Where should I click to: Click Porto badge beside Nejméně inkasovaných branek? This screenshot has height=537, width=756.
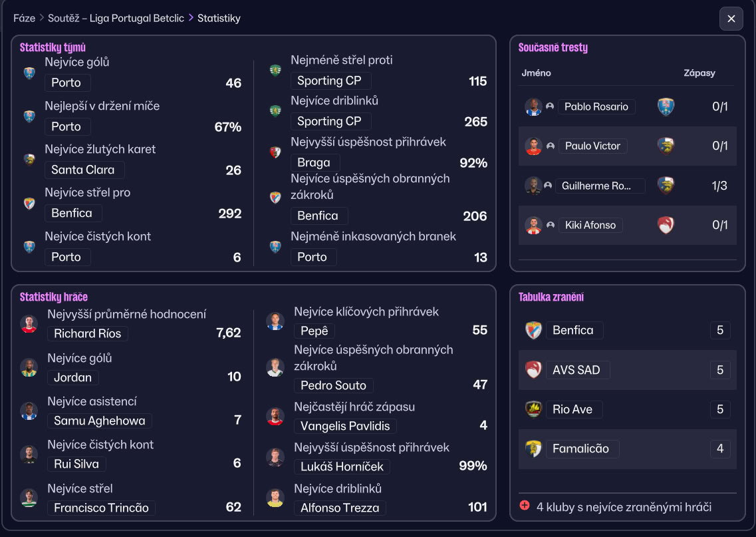click(275, 247)
